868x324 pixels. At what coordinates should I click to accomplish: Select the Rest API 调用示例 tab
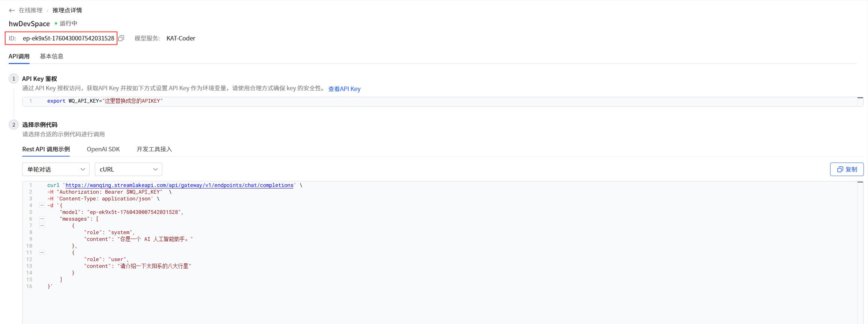[x=46, y=149]
